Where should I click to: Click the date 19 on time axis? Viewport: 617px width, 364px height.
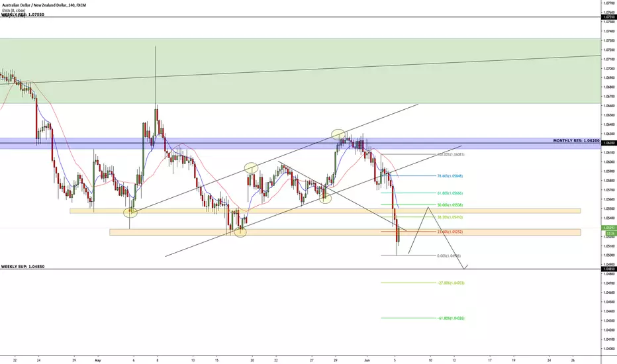pos(514,359)
